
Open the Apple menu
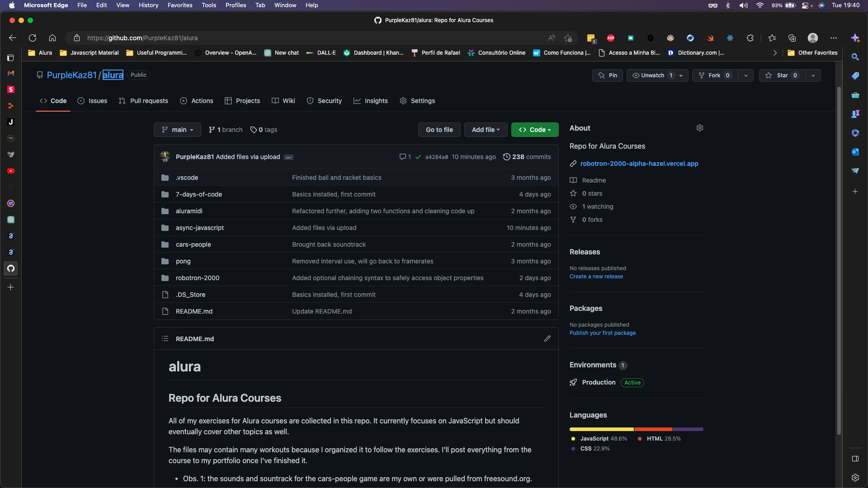(12, 5)
